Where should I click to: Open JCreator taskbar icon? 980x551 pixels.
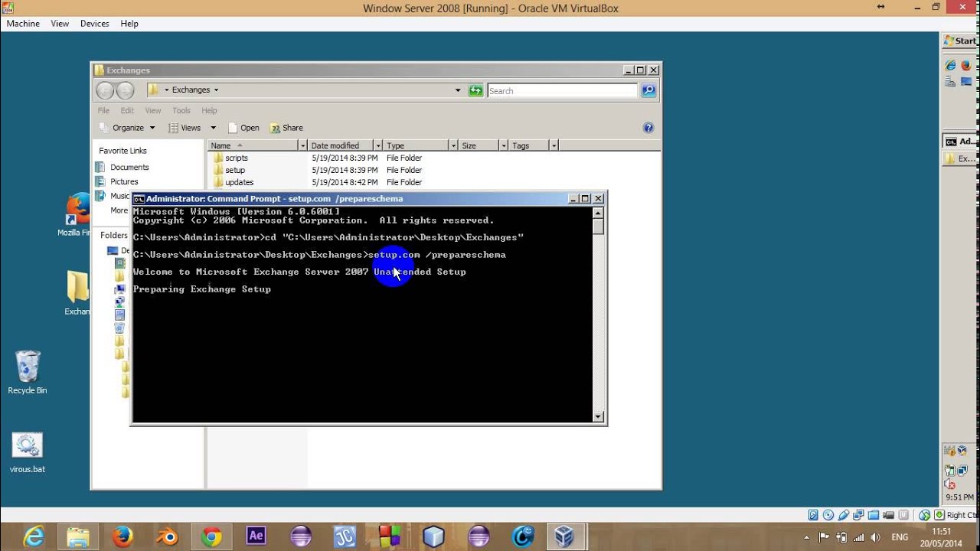345,536
